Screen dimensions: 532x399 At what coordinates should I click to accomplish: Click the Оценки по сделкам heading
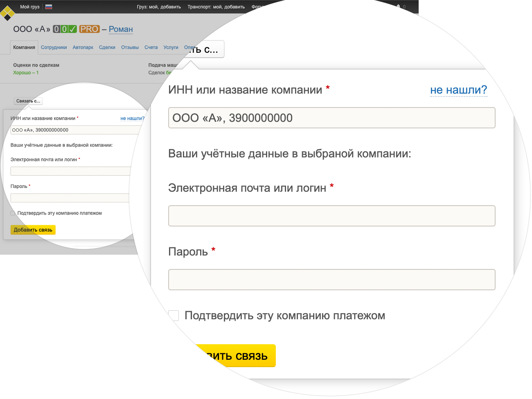[x=36, y=65]
